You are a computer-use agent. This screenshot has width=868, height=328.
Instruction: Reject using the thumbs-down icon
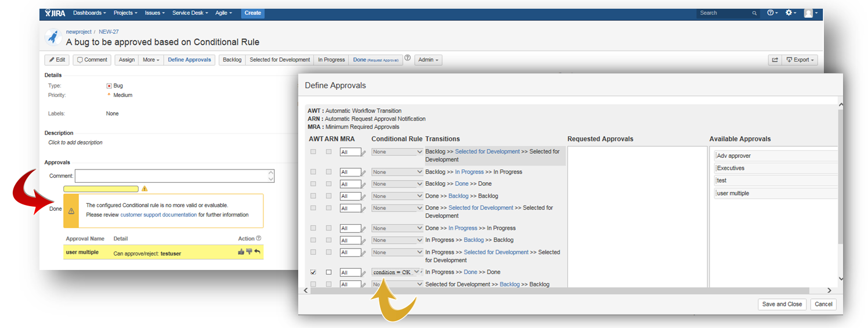pos(249,252)
